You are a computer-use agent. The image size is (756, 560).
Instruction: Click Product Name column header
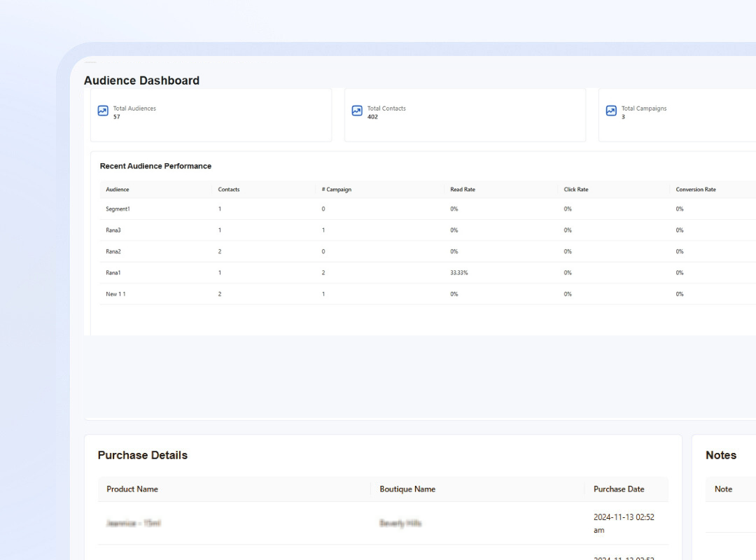(132, 489)
